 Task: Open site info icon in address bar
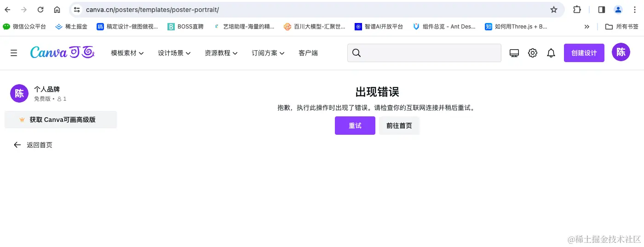77,10
